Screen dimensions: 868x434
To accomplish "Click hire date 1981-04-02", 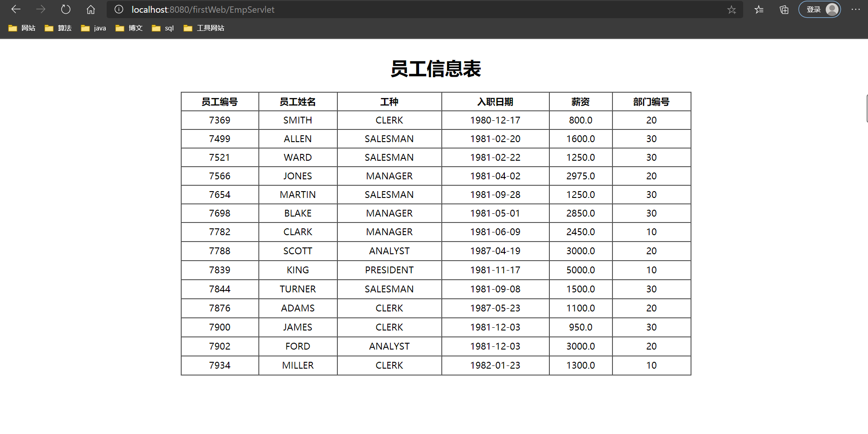I will (x=495, y=176).
